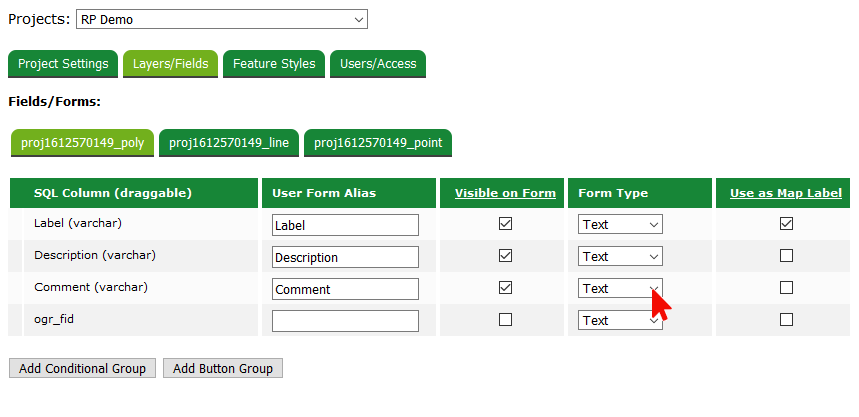The width and height of the screenshot is (859, 417).
Task: Open the proj1612570149_point layer tab
Action: 378,143
